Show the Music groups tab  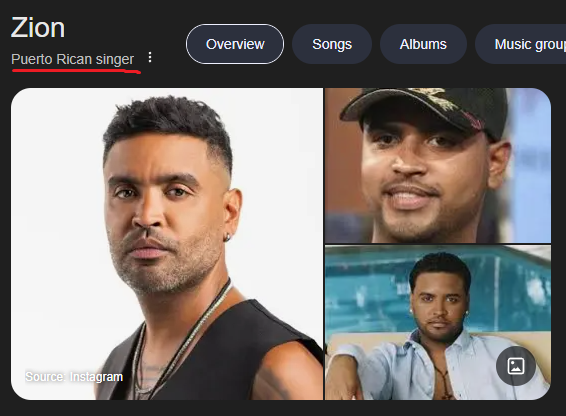(521, 44)
